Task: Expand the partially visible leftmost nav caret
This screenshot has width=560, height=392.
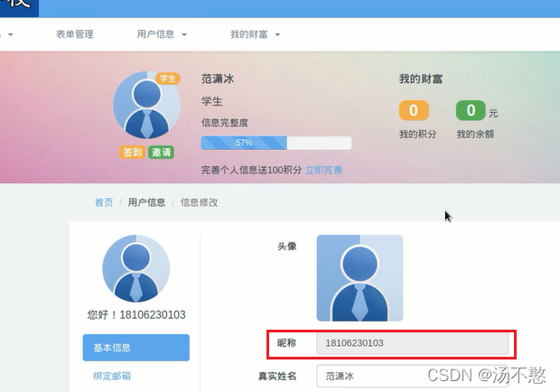Action: tap(10, 34)
